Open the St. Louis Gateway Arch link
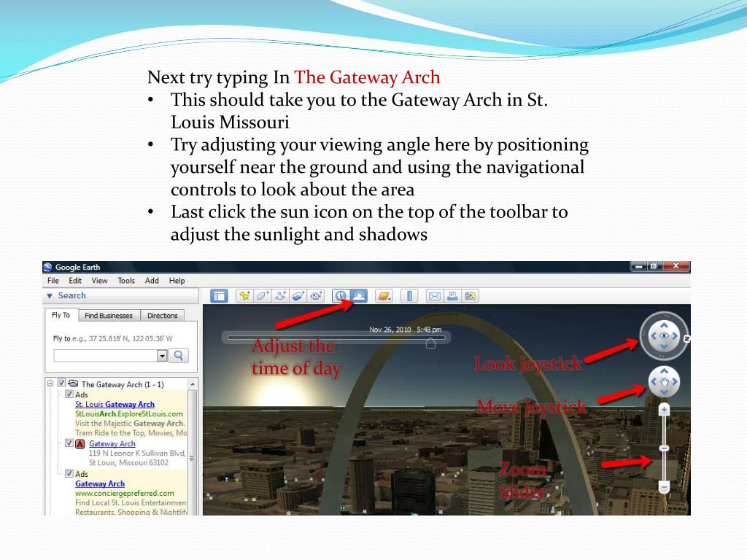Viewport: 747px width, 560px height. pyautogui.click(x=115, y=404)
